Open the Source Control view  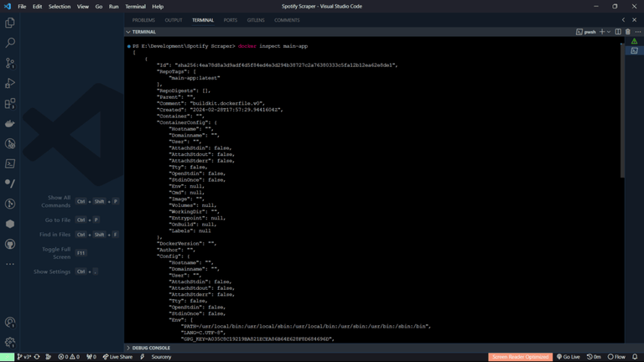click(10, 63)
